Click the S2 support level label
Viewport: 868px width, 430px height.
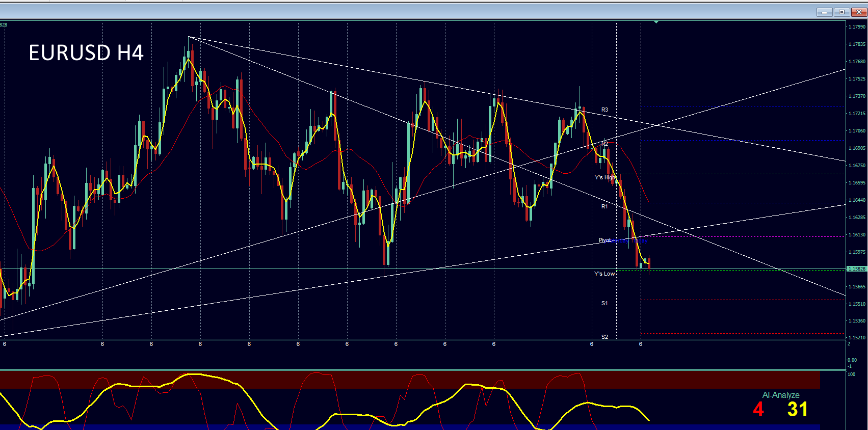pyautogui.click(x=604, y=337)
